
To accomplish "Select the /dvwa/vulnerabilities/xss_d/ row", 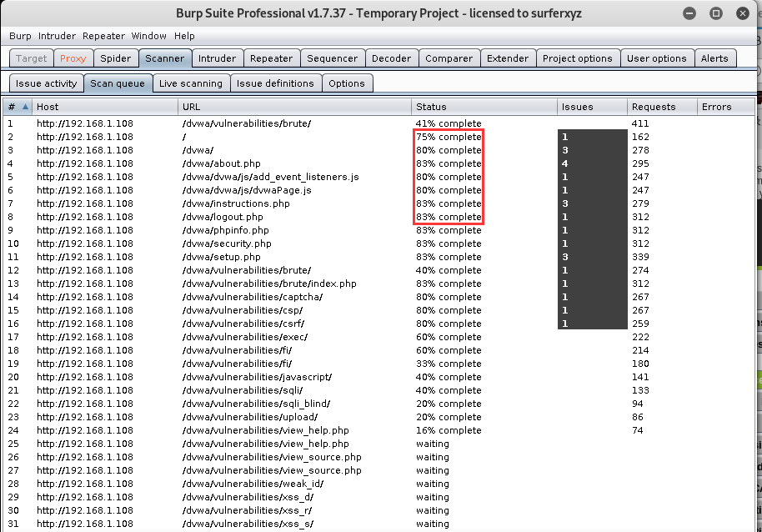I will [x=379, y=497].
